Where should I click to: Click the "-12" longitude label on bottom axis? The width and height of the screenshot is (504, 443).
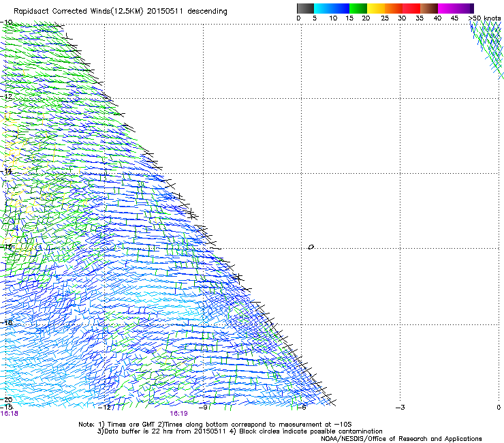coord(104,408)
